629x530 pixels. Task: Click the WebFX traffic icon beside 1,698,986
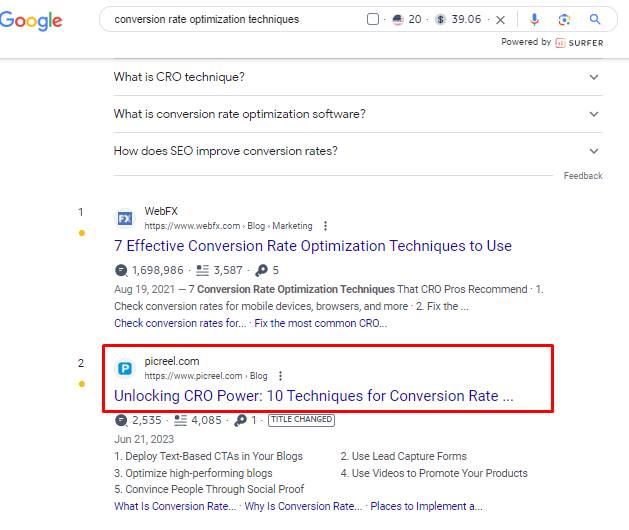(121, 270)
